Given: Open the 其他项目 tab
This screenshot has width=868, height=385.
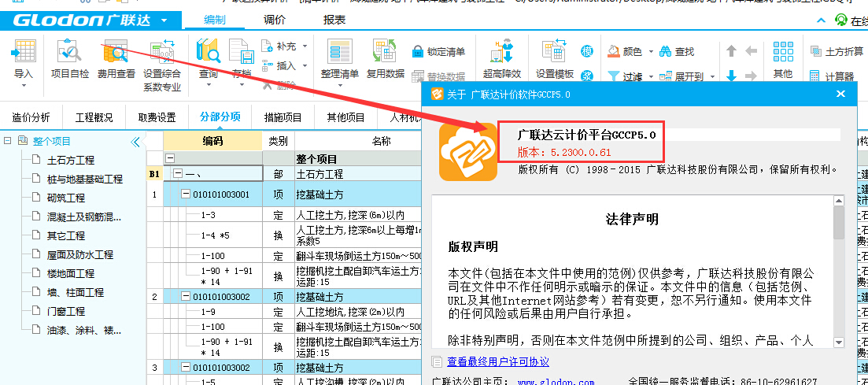Looking at the screenshot, I should (x=346, y=117).
